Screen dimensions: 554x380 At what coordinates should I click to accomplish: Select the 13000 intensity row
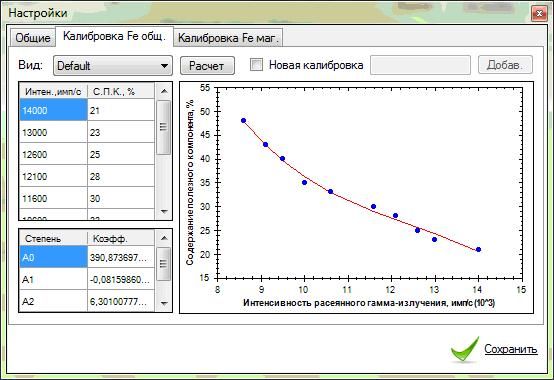click(87, 132)
